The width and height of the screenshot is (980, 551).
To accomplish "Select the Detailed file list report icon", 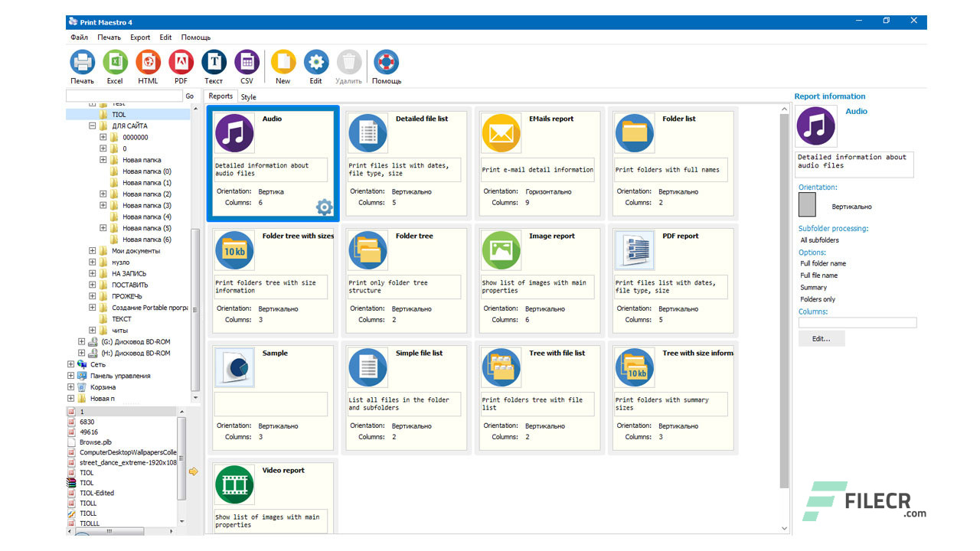I will pyautogui.click(x=367, y=132).
